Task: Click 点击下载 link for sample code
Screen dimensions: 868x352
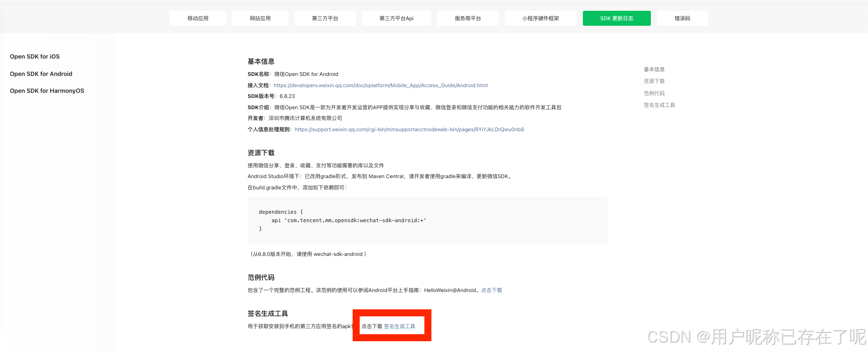Action: (x=491, y=290)
